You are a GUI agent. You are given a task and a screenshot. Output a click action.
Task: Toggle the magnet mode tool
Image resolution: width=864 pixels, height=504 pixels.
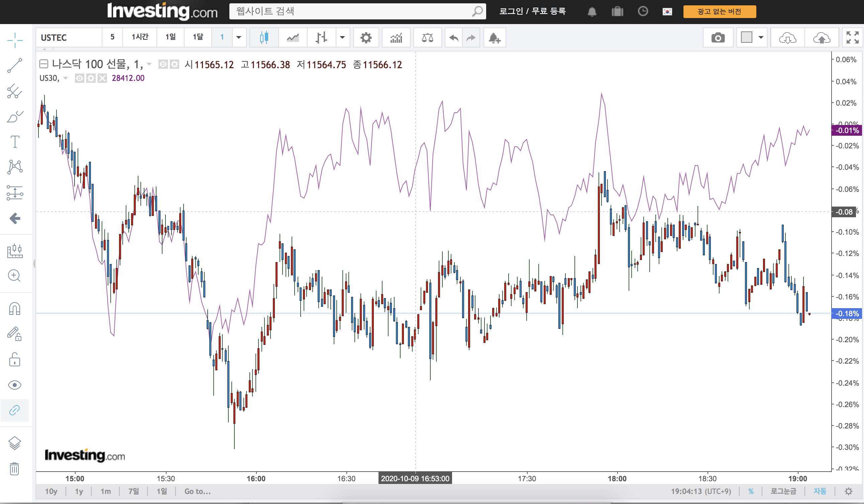[14, 308]
